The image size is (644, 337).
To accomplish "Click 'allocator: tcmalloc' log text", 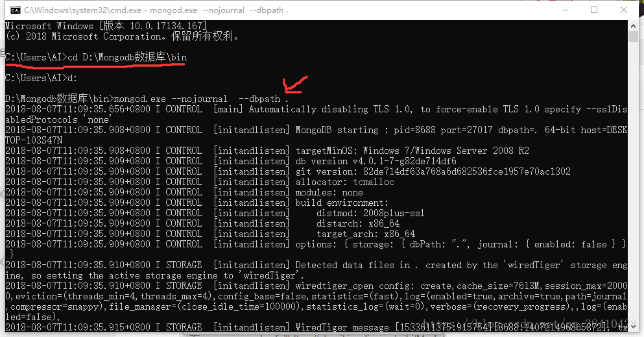I will [x=344, y=182].
